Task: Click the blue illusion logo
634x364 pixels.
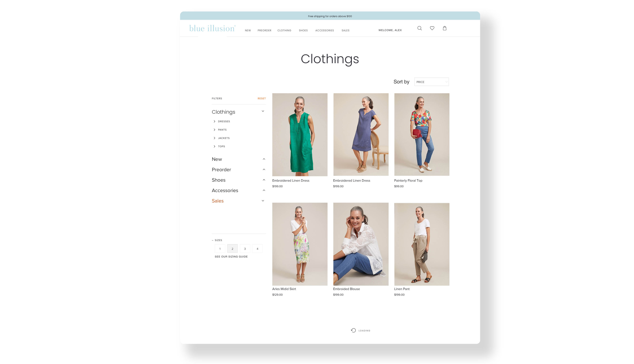Action: tap(212, 28)
